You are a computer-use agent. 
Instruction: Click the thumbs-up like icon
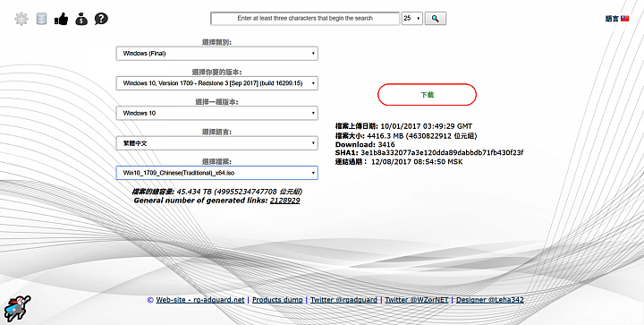coord(61,19)
